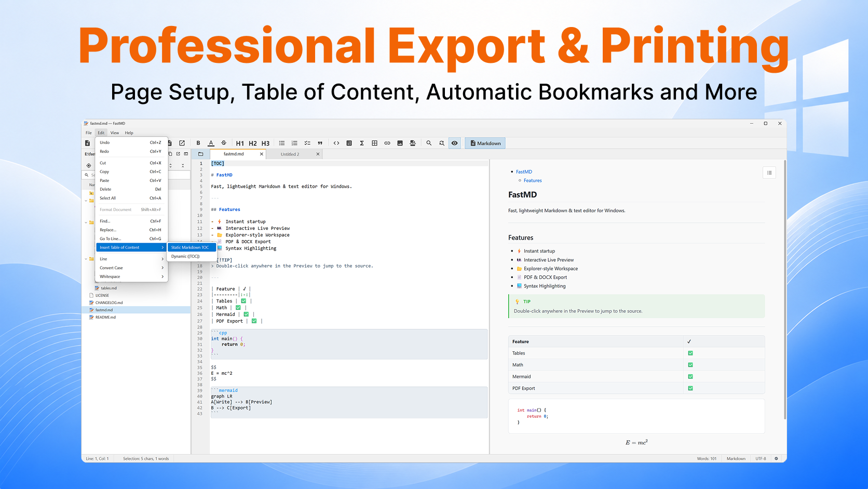Open the File menu
The width and height of the screenshot is (868, 489).
pyautogui.click(x=89, y=133)
